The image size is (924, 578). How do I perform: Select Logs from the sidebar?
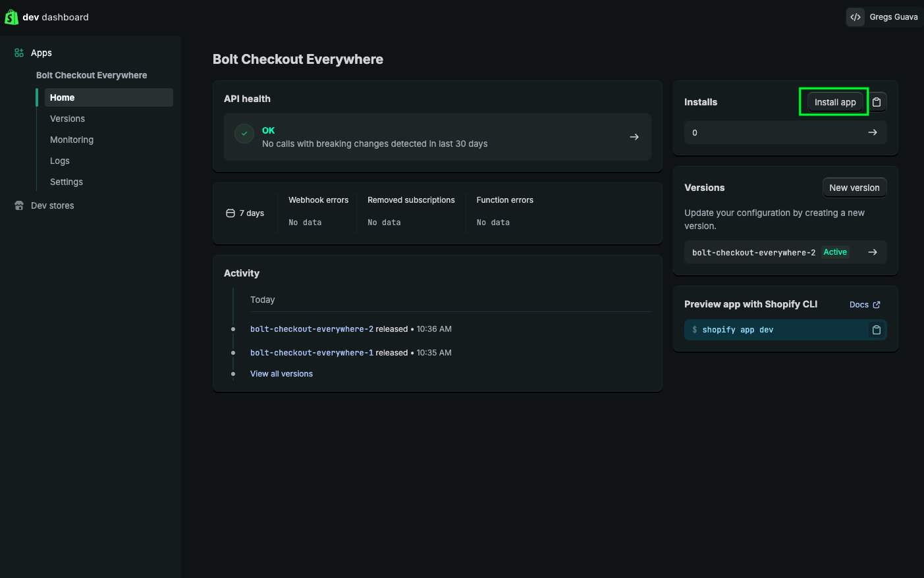coord(60,161)
